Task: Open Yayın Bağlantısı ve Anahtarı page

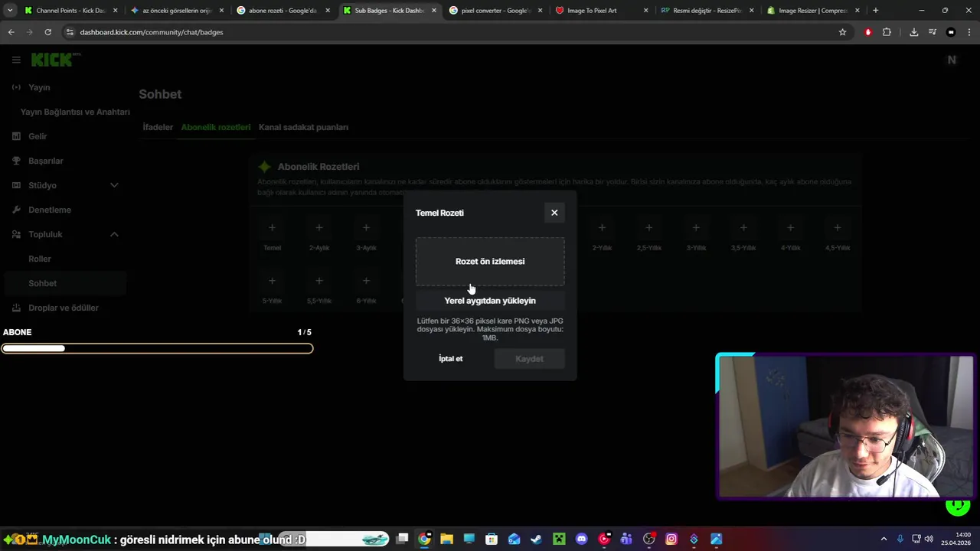Action: point(75,112)
